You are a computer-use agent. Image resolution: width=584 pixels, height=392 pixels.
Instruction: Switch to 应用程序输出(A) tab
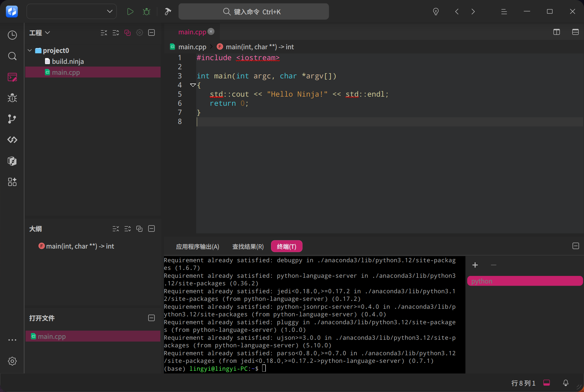pyautogui.click(x=198, y=246)
